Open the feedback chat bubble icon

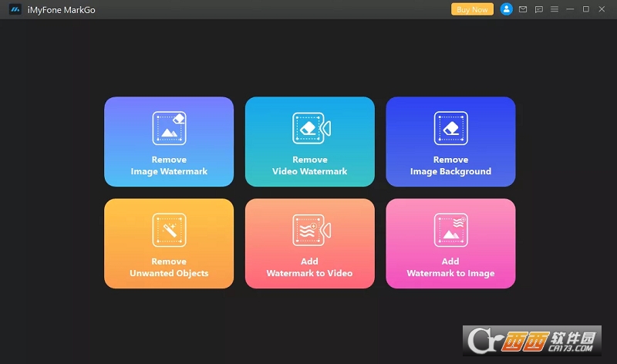(x=538, y=9)
